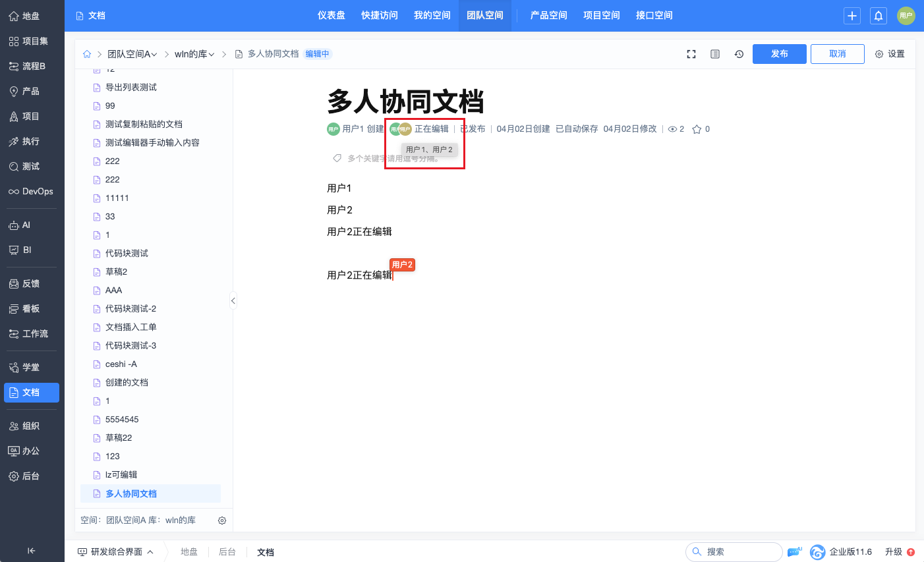Open the version history clock icon
This screenshot has height=562, width=924.
coord(739,54)
